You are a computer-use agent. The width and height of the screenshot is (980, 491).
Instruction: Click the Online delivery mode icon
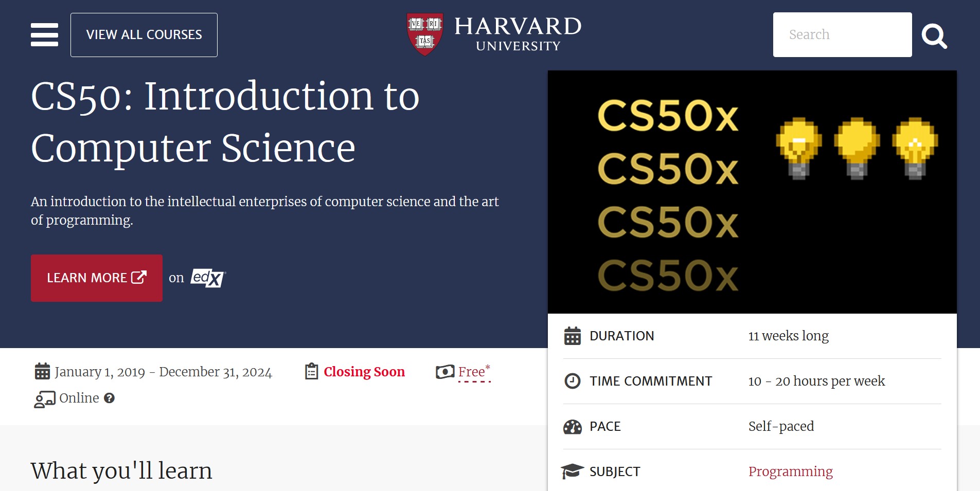[x=45, y=398]
